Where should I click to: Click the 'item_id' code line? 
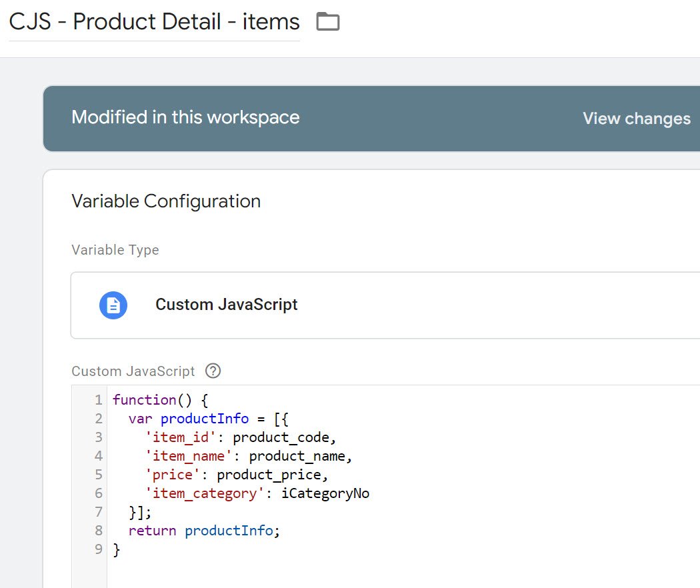[240, 437]
